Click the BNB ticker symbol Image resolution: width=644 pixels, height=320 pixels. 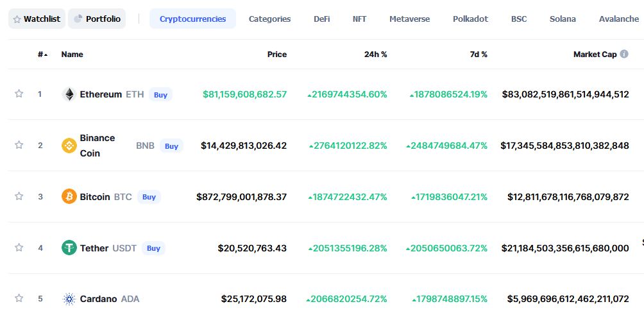146,146
